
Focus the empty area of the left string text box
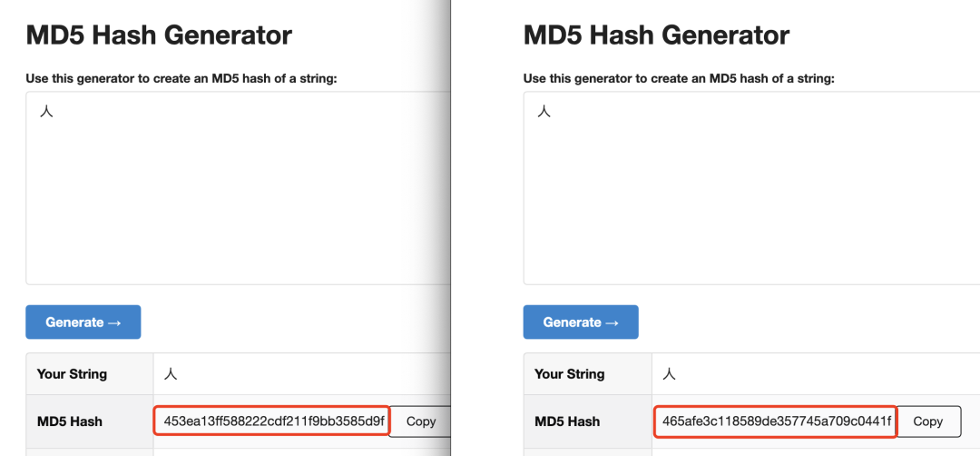238,200
